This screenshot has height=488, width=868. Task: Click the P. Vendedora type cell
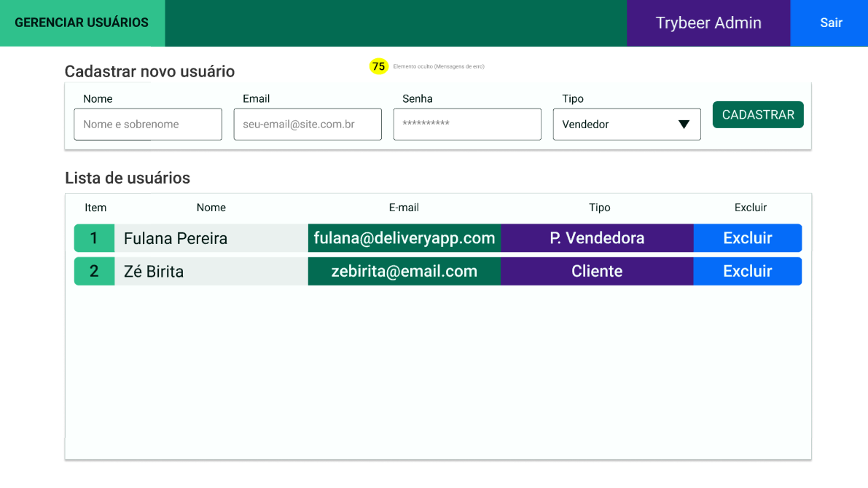597,238
